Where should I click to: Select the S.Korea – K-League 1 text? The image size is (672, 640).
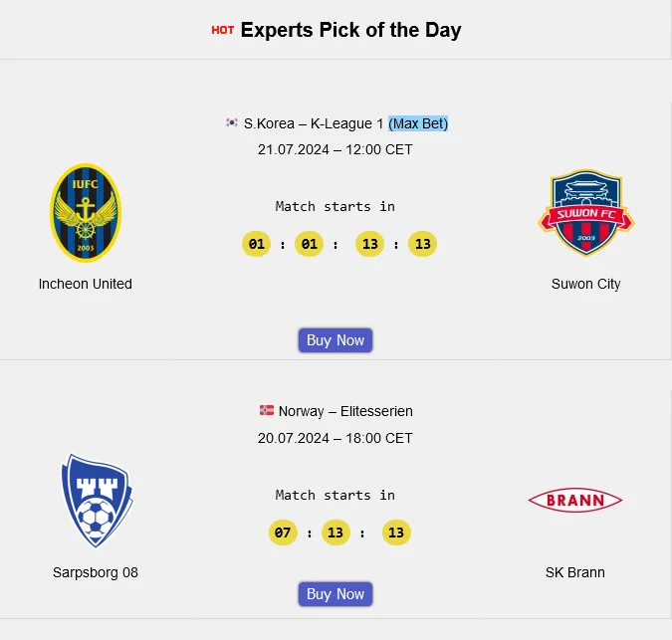pos(314,123)
